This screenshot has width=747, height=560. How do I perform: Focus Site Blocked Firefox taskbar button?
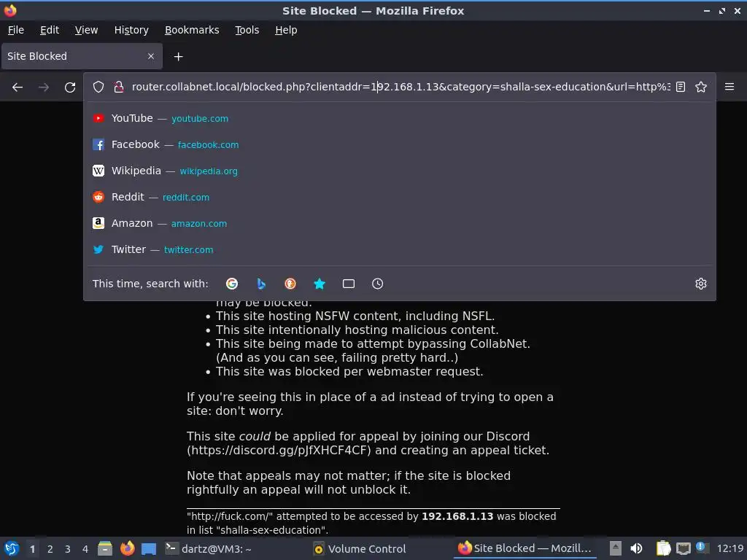point(525,548)
